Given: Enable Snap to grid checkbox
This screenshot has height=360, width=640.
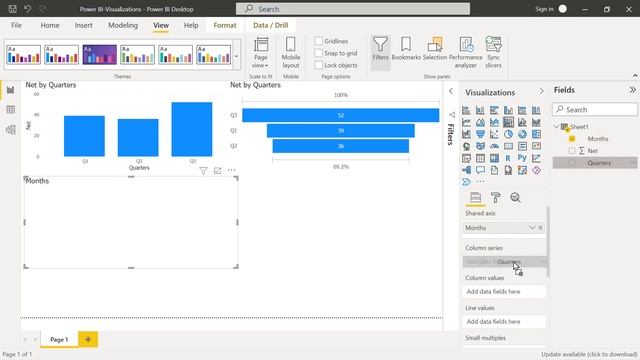Looking at the screenshot, I should 319,53.
